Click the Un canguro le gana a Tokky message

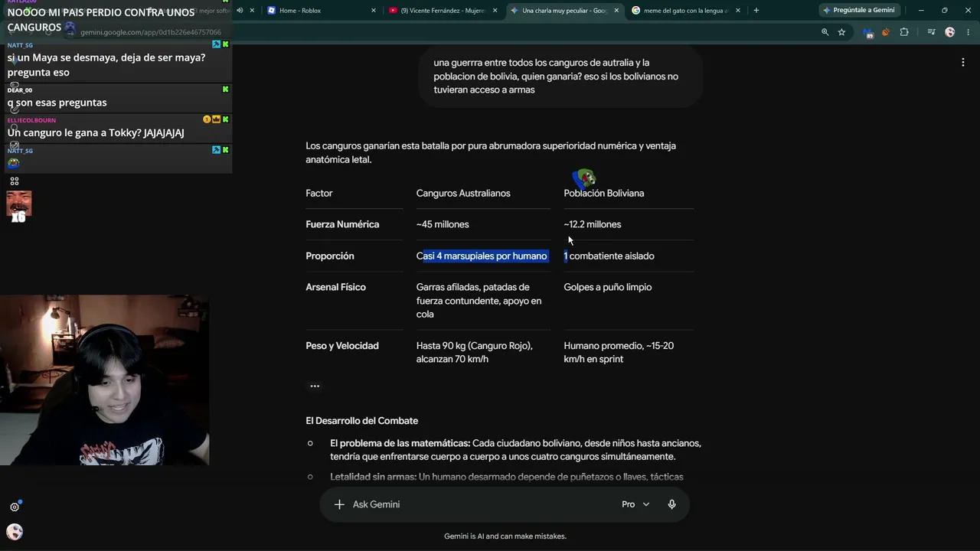coord(96,132)
